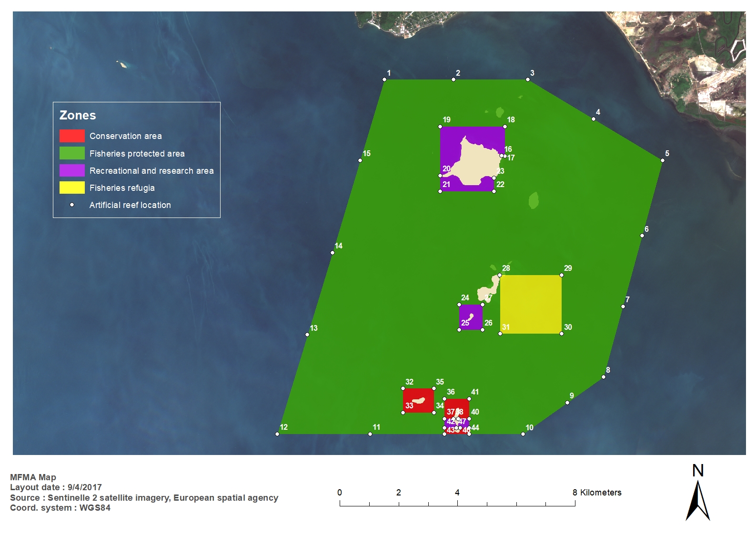
Task: Click reef point marker 12 at the southwest corner
Action: click(277, 434)
